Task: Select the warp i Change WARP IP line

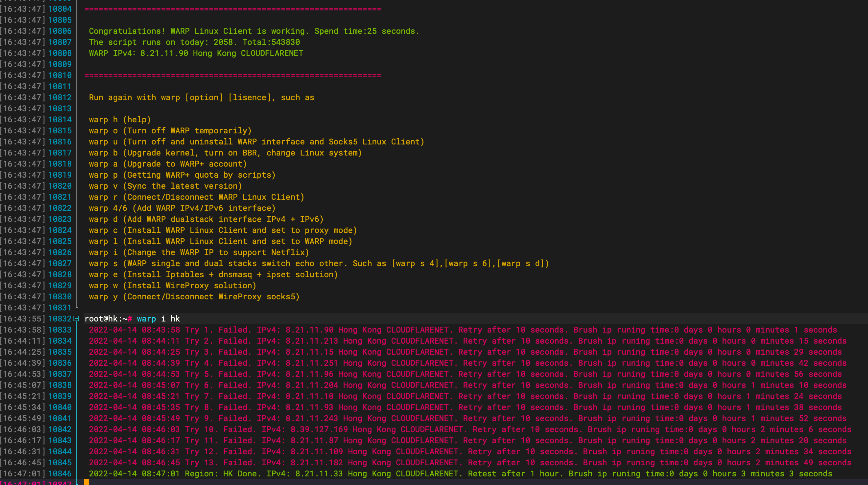Action: pyautogui.click(x=198, y=252)
